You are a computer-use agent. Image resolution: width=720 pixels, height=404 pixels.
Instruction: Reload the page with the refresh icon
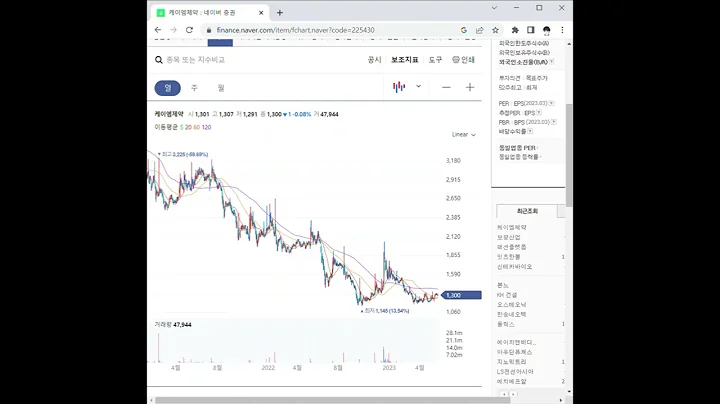pos(189,30)
